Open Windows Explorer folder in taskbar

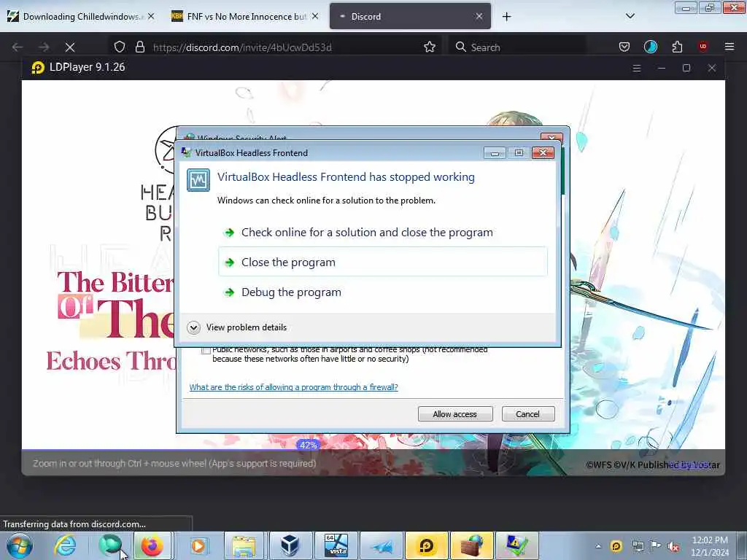(244, 545)
